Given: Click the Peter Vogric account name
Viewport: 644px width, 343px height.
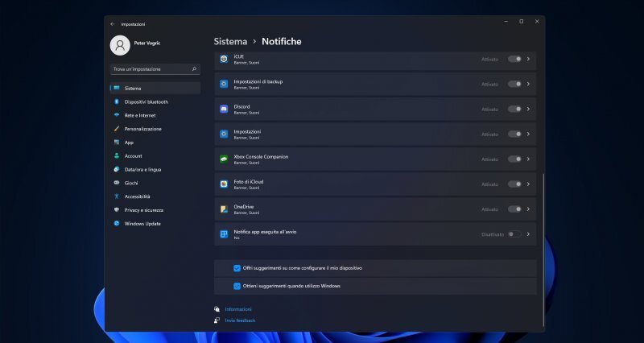Looking at the screenshot, I should (147, 43).
